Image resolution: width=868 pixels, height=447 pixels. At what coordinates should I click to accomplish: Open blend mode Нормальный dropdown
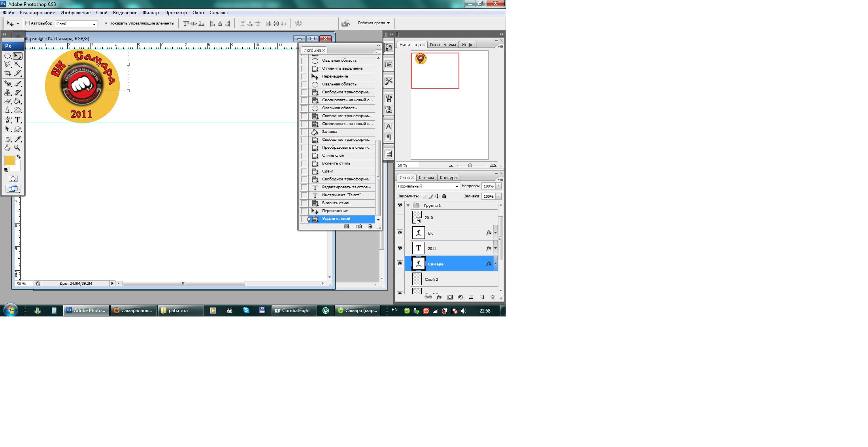tap(428, 186)
